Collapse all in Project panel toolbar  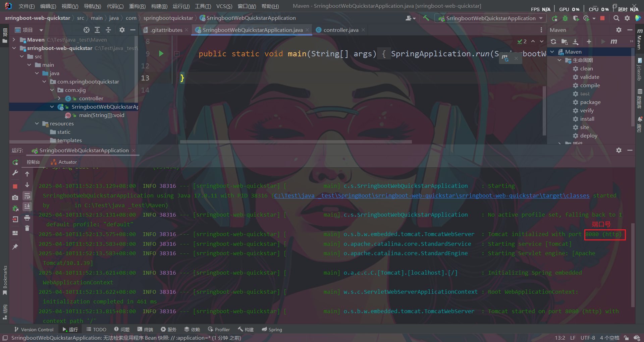coord(108,30)
